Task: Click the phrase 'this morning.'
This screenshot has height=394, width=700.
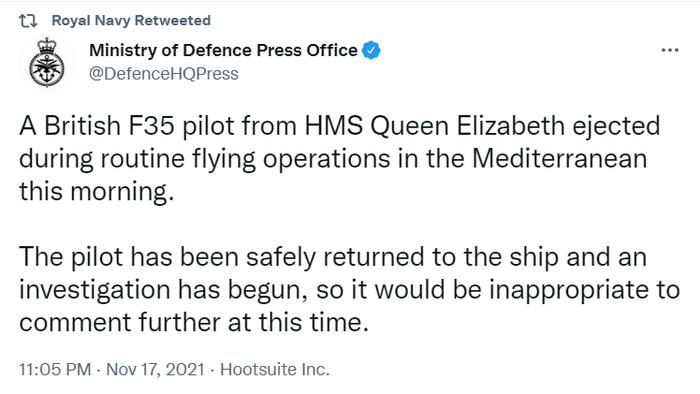Action: point(96,191)
